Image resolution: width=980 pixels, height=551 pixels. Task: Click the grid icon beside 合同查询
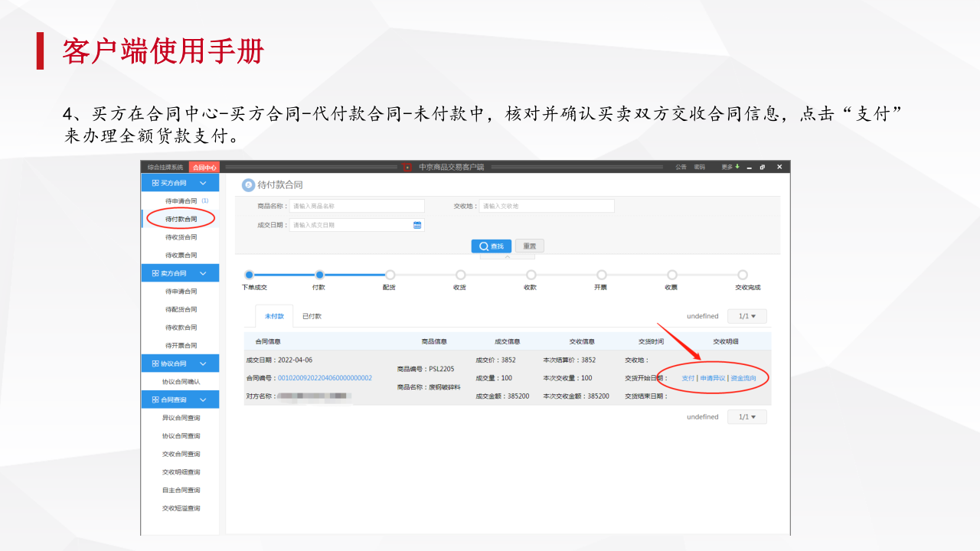click(155, 399)
